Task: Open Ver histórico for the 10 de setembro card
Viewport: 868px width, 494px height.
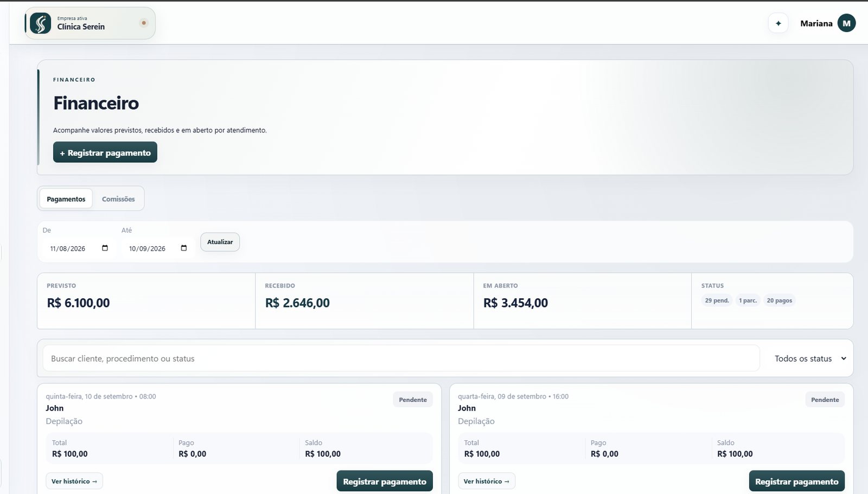Action: 74,481
